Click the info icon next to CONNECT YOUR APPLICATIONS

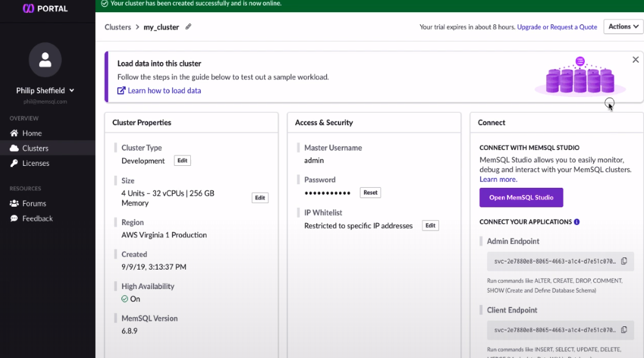click(577, 221)
